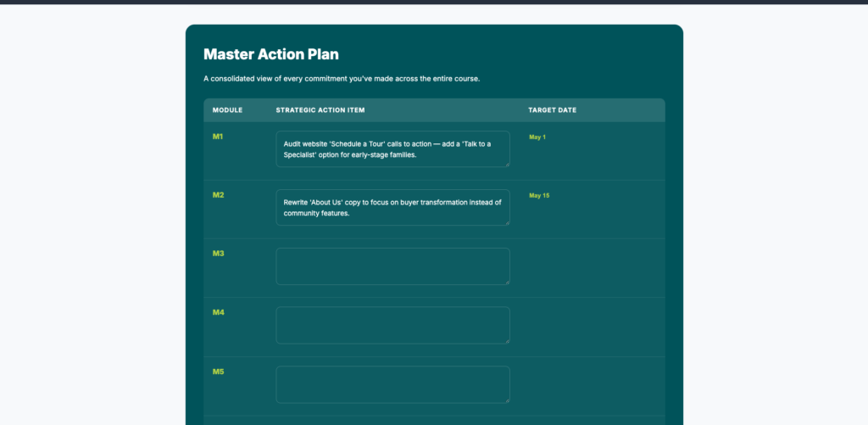This screenshot has height=425, width=868.
Task: Click the 'A consolidated view of every commitment' subtitle
Action: (342, 79)
